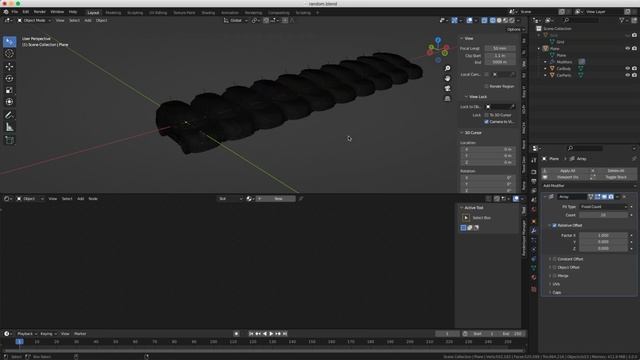This screenshot has width=640, height=360.
Task: Toggle the camera view icon
Action: [x=448, y=89]
